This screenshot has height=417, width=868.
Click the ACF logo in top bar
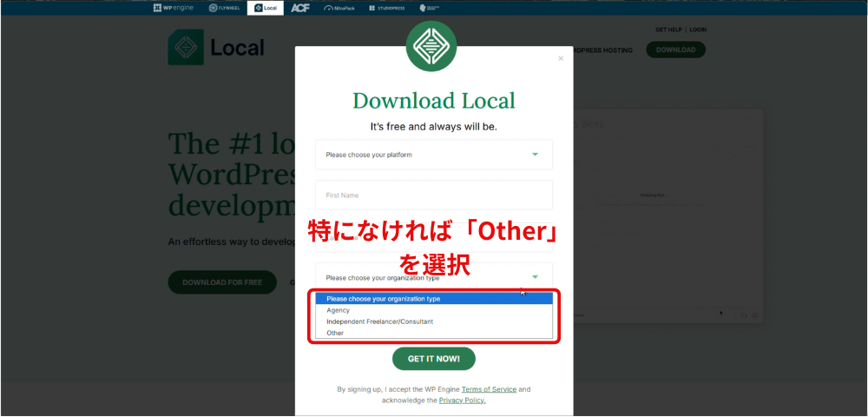click(300, 8)
